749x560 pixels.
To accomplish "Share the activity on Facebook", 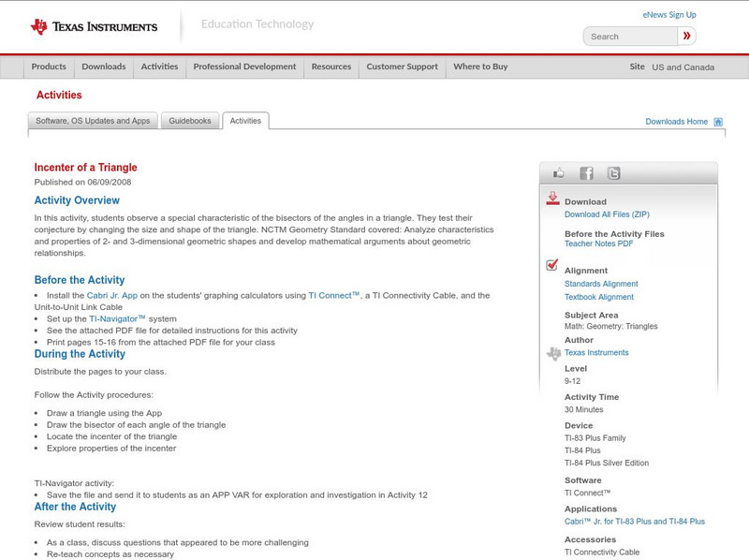I will pyautogui.click(x=586, y=173).
